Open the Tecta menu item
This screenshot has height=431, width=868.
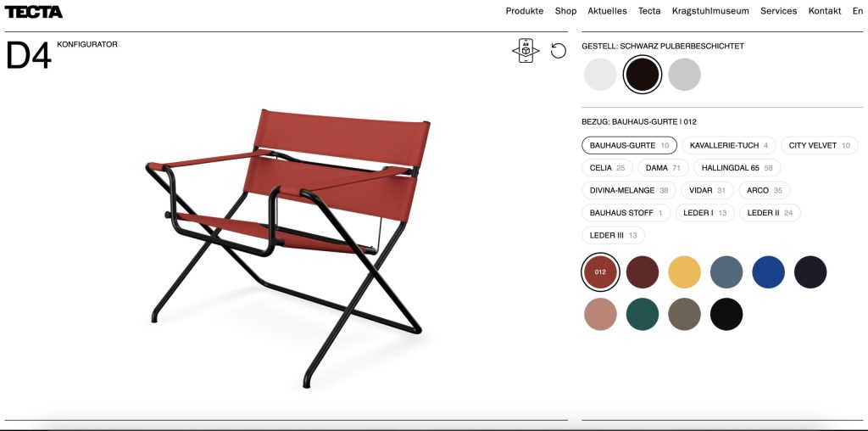click(x=649, y=11)
